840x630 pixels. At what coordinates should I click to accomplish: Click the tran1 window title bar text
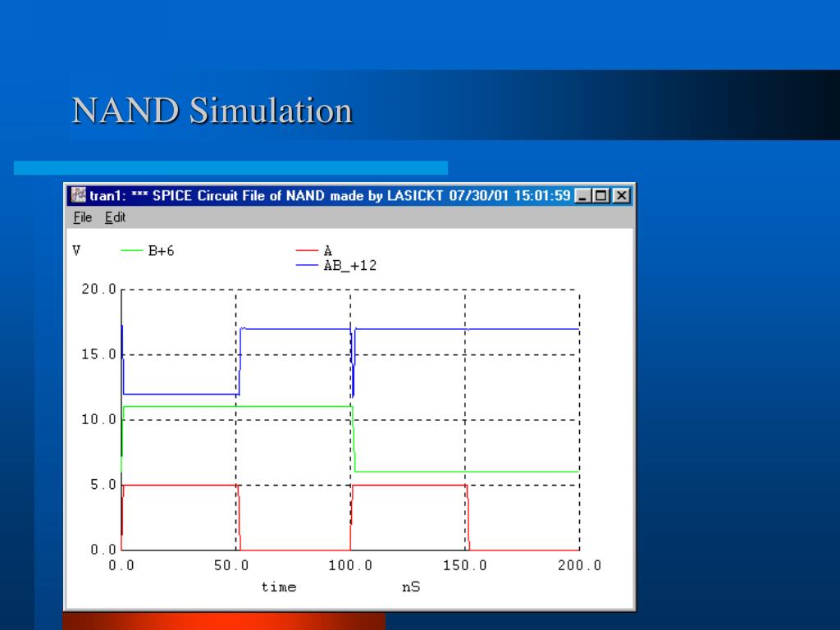(330, 195)
